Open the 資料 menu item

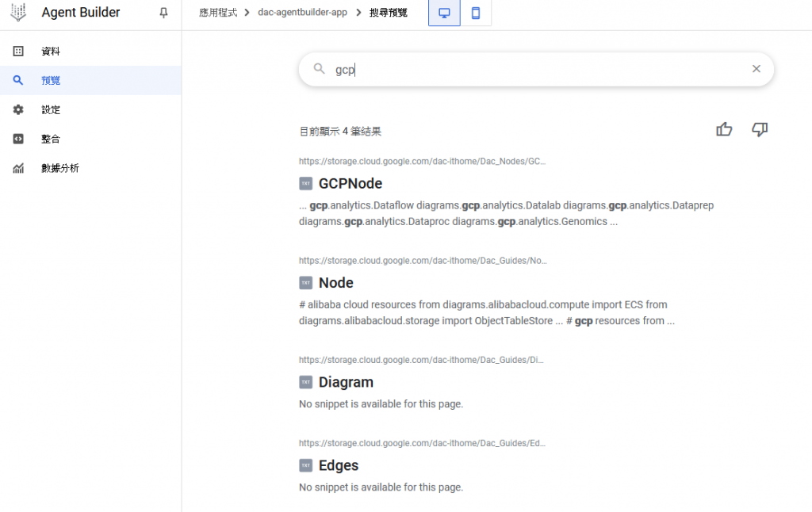pos(90,52)
